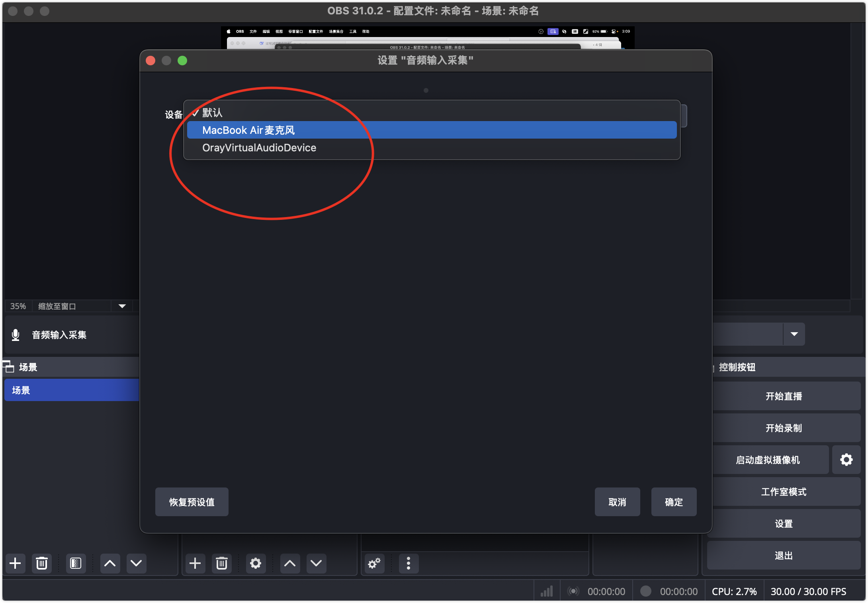868x603 pixels.
Task: Click the 音频输入采集 source label
Action: point(59,335)
